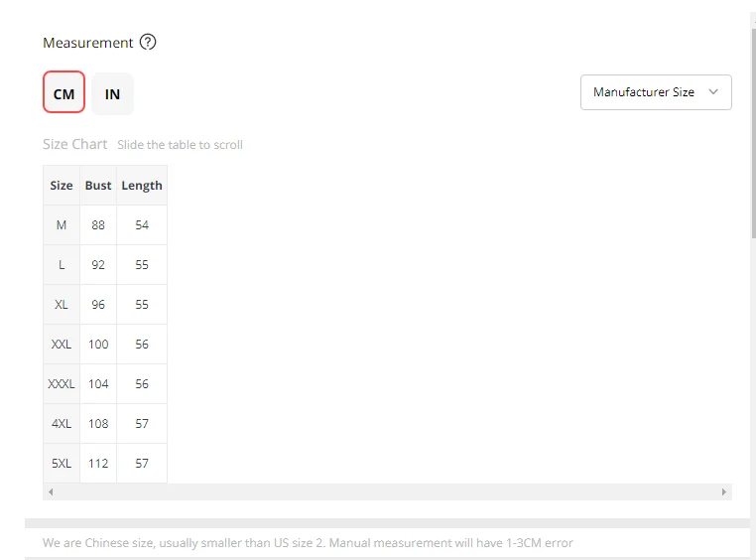Click the 5XL size cell

click(x=62, y=464)
